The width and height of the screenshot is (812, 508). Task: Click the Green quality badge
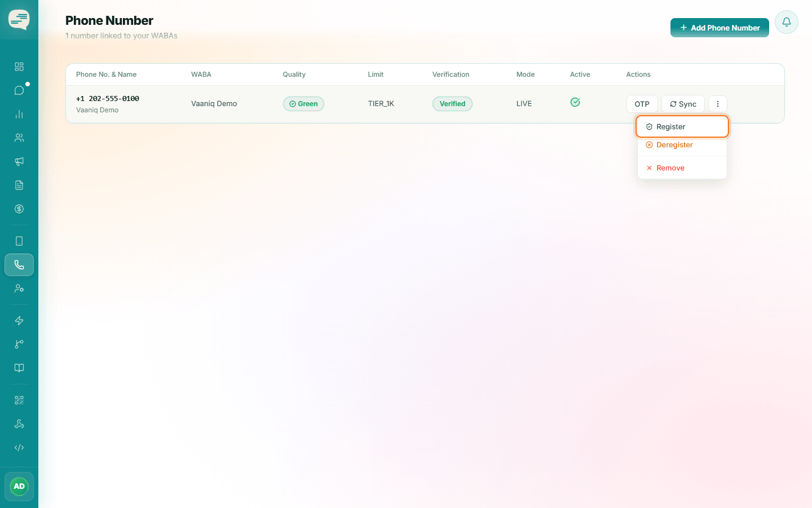tap(303, 104)
